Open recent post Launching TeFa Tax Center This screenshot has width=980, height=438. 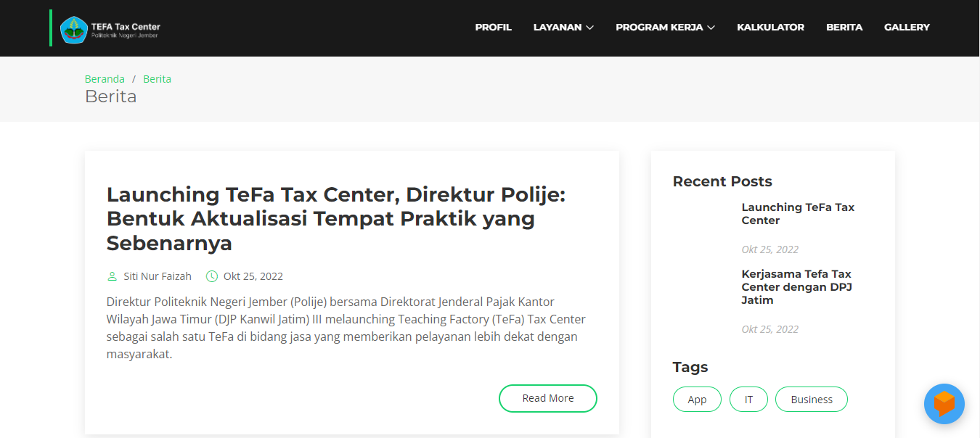tap(798, 214)
